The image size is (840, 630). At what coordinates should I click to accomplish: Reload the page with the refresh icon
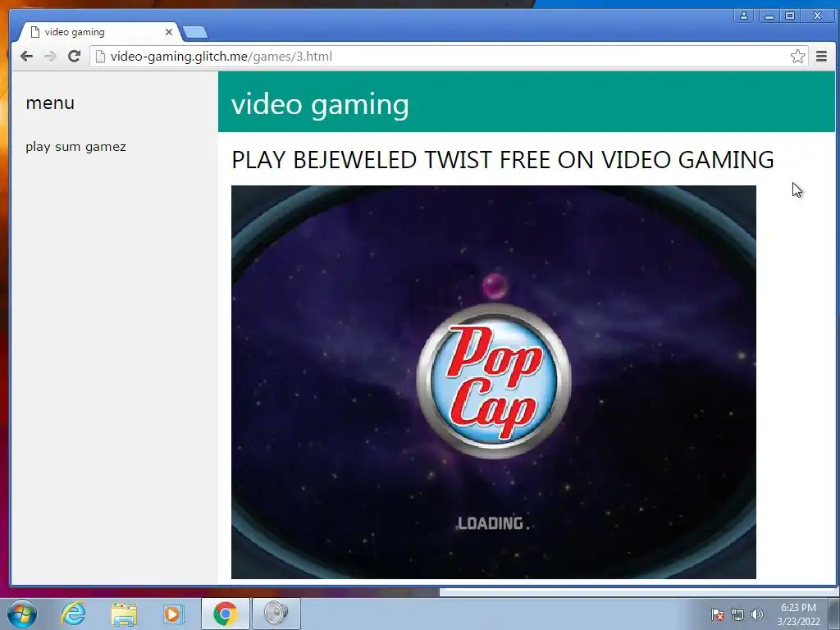click(74, 57)
